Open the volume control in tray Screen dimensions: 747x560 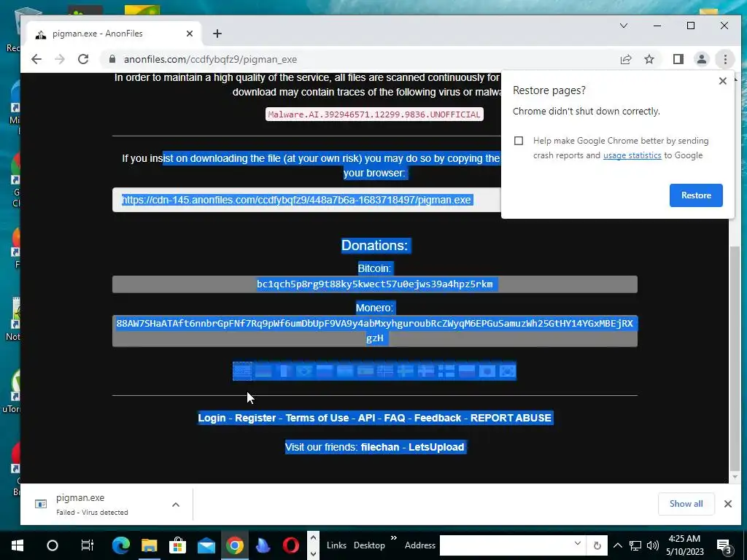tap(653, 545)
